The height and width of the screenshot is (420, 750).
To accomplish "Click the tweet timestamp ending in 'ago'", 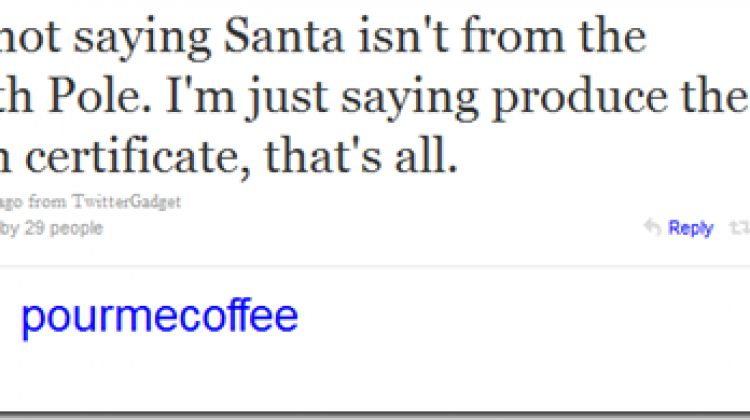I will [9, 205].
